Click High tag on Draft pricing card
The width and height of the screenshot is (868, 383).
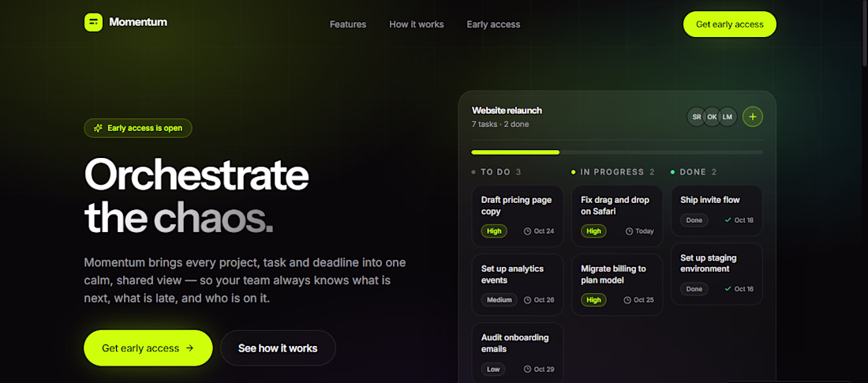494,231
